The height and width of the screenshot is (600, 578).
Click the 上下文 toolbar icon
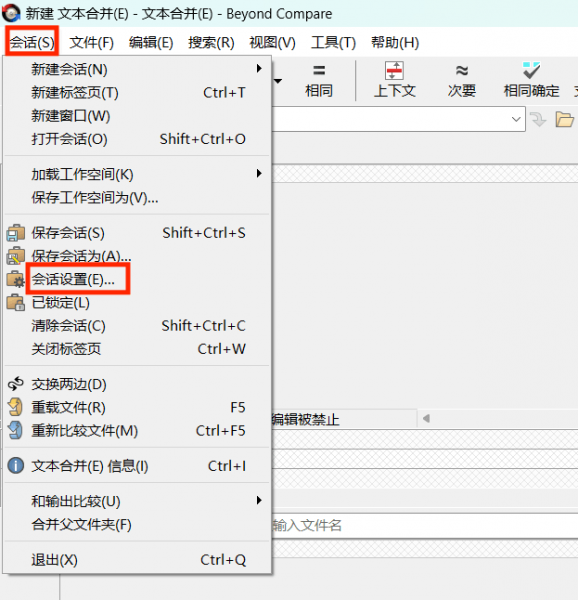coord(394,71)
